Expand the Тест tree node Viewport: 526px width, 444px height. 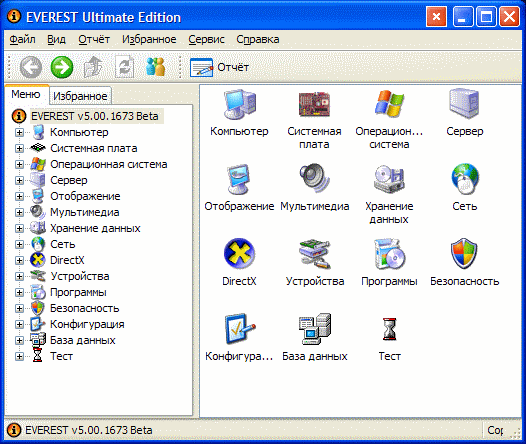tap(19, 356)
